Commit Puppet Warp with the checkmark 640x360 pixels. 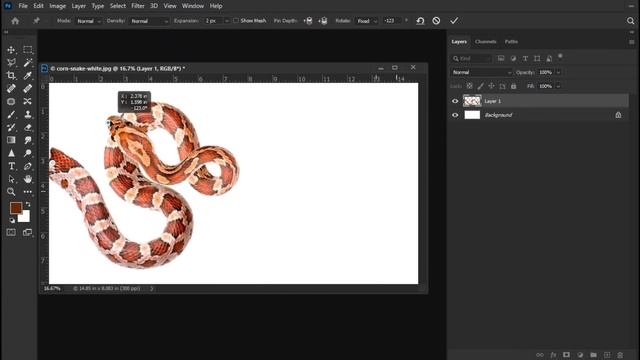pyautogui.click(x=454, y=21)
